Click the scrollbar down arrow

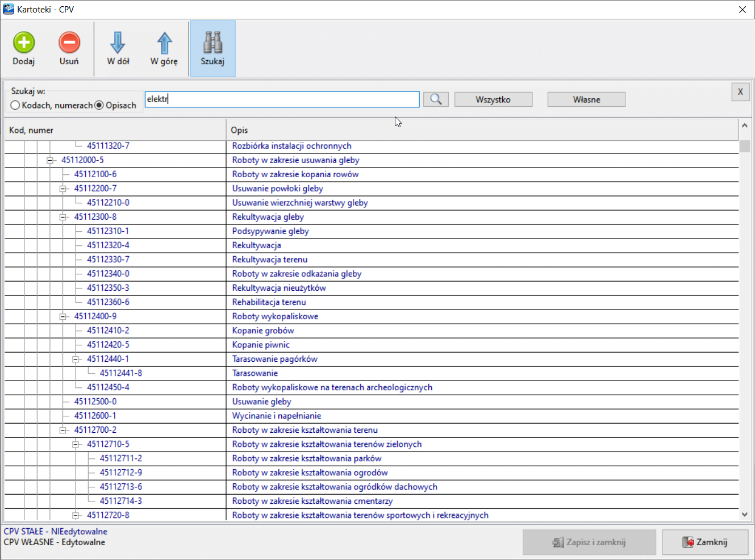click(745, 515)
